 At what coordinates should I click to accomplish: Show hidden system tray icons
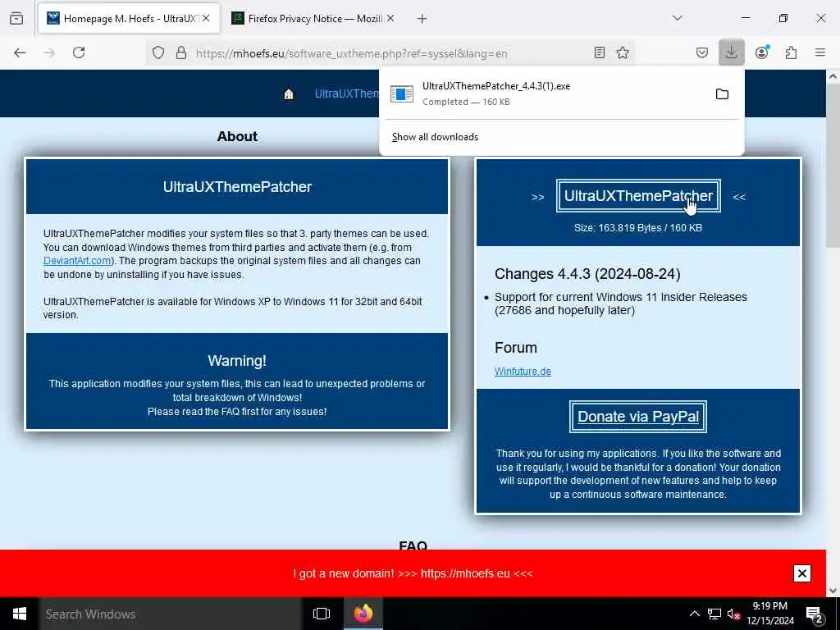pos(694,614)
